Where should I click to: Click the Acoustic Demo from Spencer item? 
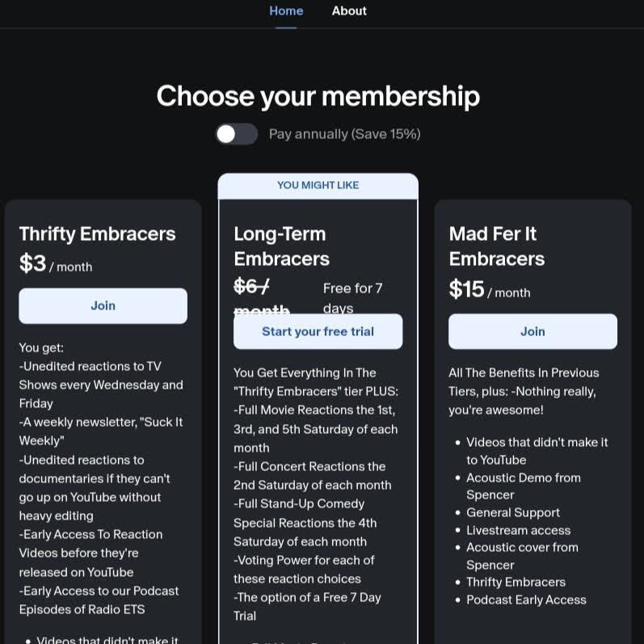point(523,486)
